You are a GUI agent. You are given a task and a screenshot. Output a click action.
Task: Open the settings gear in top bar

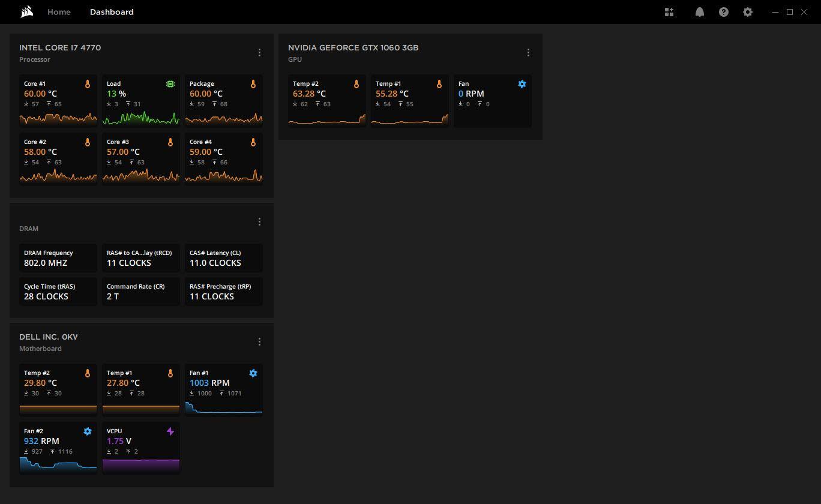(x=747, y=12)
